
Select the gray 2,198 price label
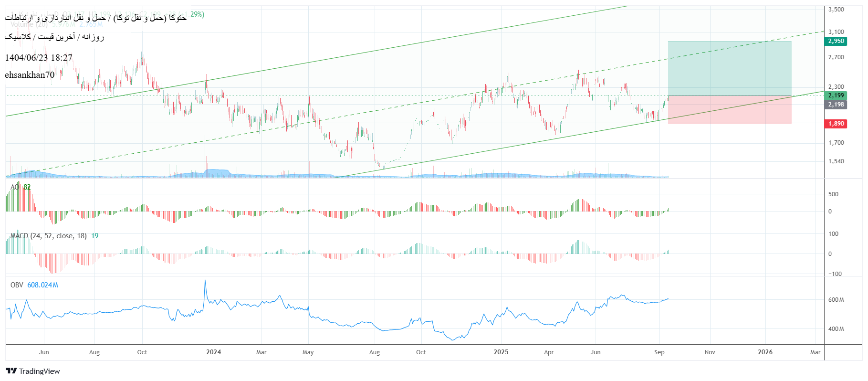coord(836,105)
